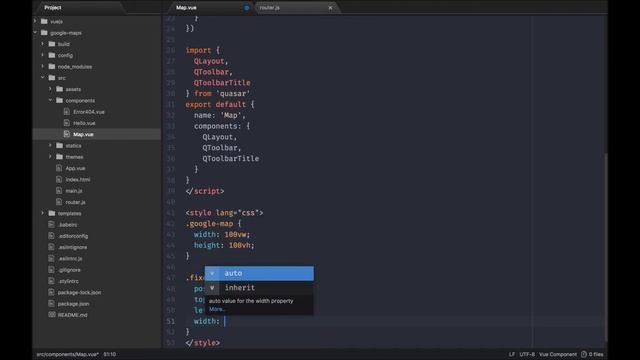Image resolution: width=640 pixels, height=360 pixels.
Task: Click the .gitignore file icon
Action: click(x=51, y=270)
